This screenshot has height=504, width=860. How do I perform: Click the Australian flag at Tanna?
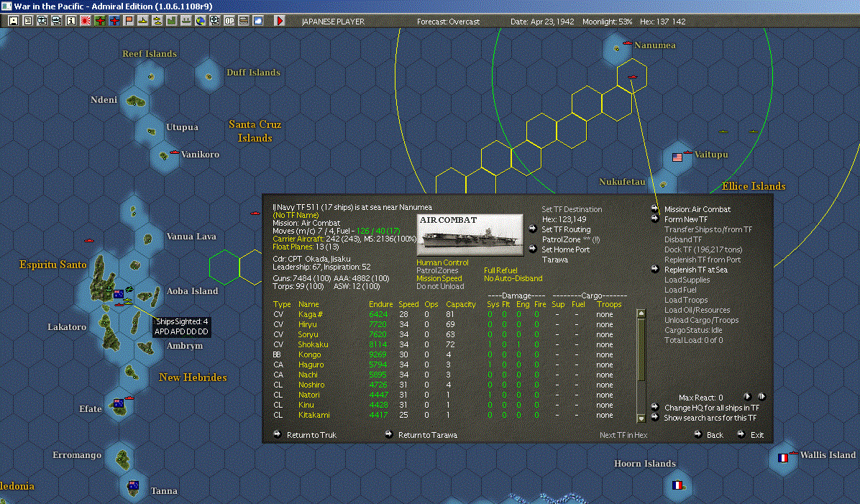(x=133, y=485)
